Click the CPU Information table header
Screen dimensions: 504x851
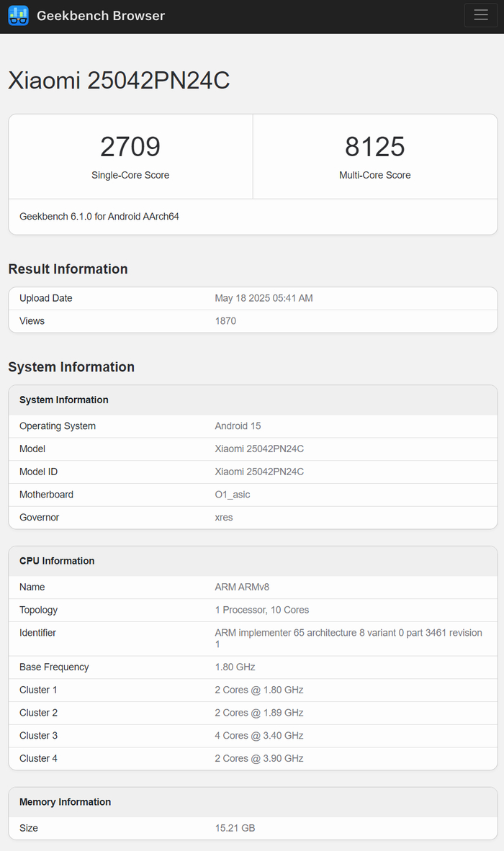click(x=57, y=561)
